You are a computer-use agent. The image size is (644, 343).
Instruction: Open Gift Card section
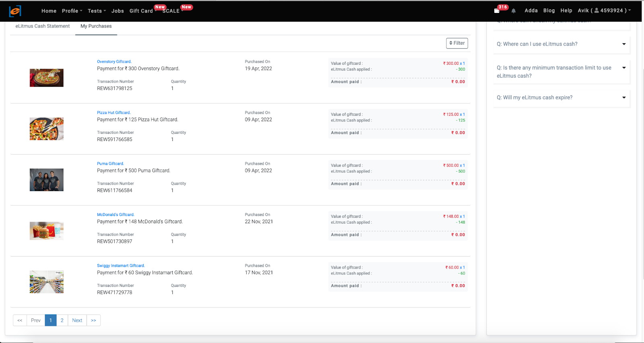[x=141, y=11]
